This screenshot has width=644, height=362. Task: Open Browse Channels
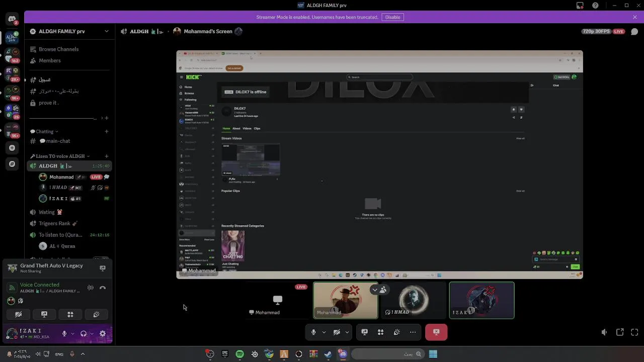[x=69, y=49]
